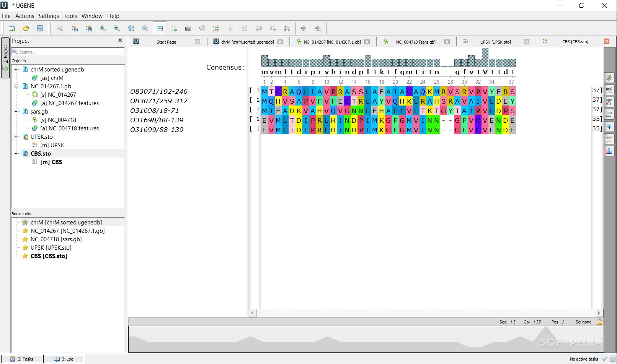Click the Zoom In magnifier icon

[x=103, y=28]
